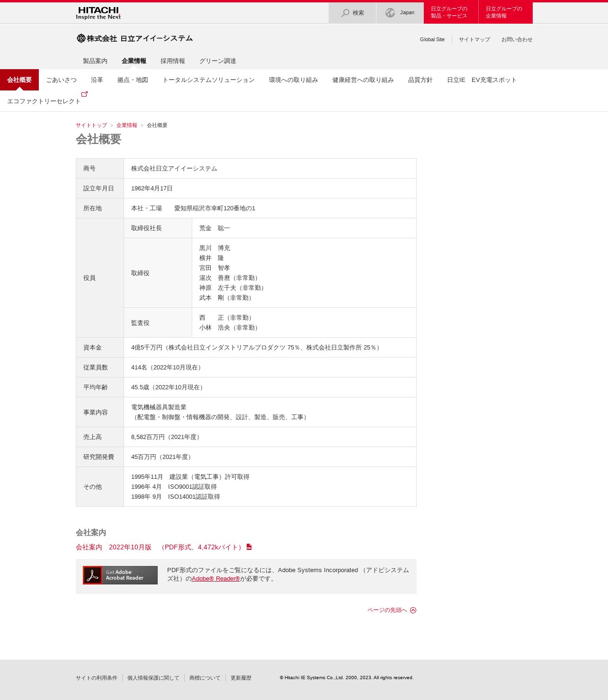608x700 pixels.
Task: Switch to トータルシステムソリューション tab
Action: 209,80
